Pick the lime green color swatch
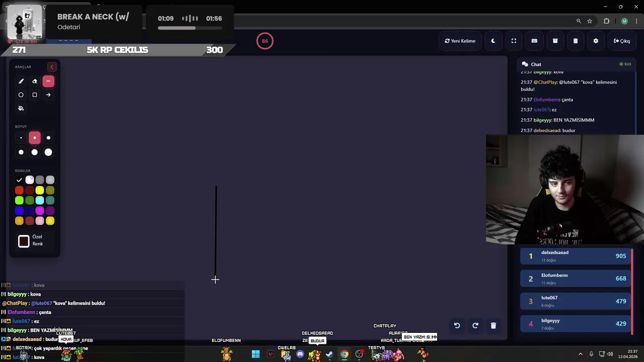 point(19,201)
